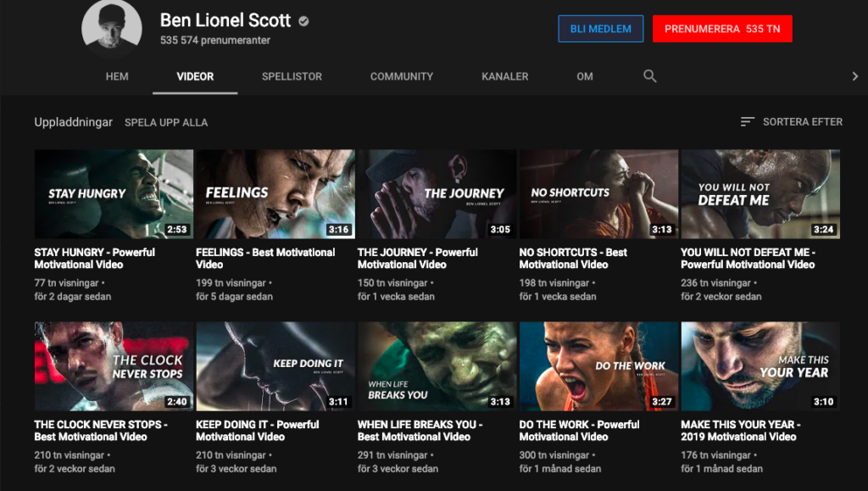The image size is (868, 491).
Task: Click title STAY HUNGRY - Powerful Motivational Video
Action: click(95, 258)
